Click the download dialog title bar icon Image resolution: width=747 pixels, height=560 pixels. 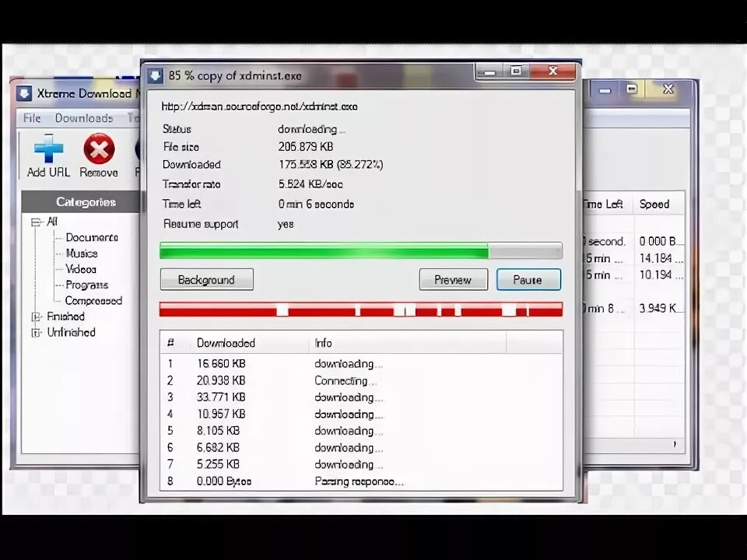155,75
